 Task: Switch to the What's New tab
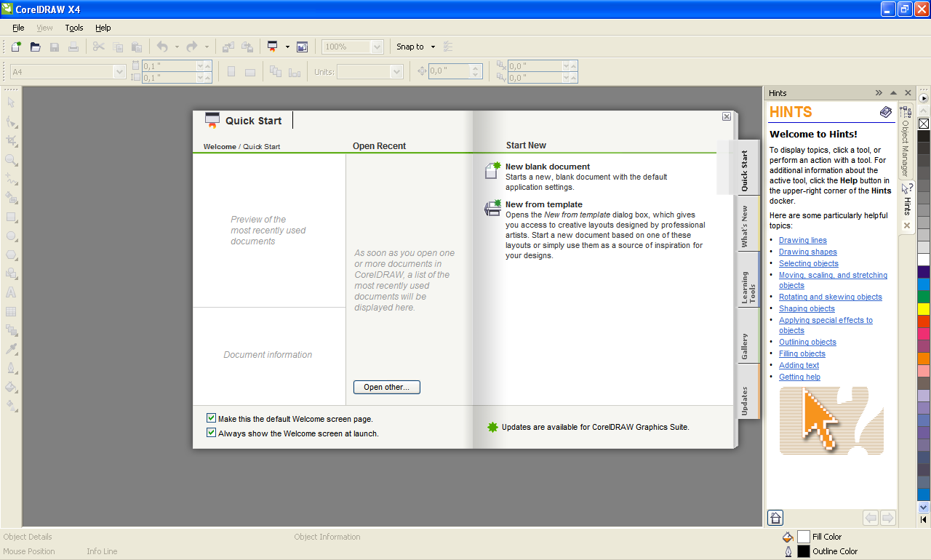pyautogui.click(x=747, y=225)
